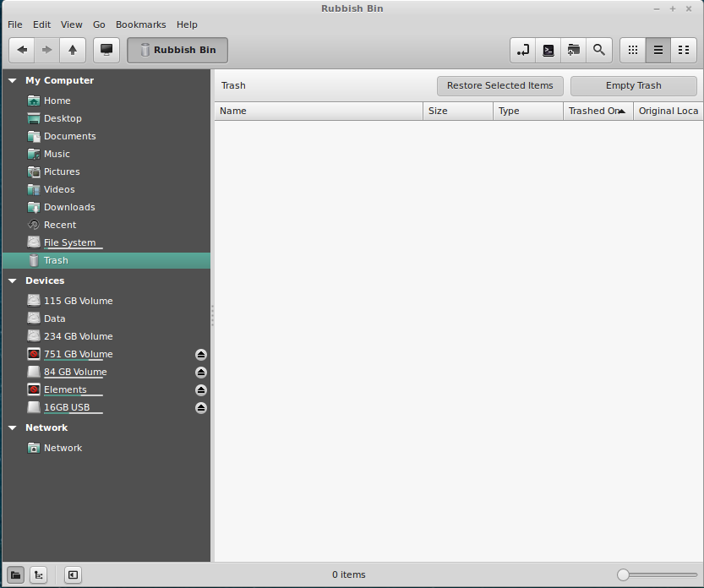The height and width of the screenshot is (588, 704).
Task: Open a terminal from the toolbar
Action: (548, 50)
